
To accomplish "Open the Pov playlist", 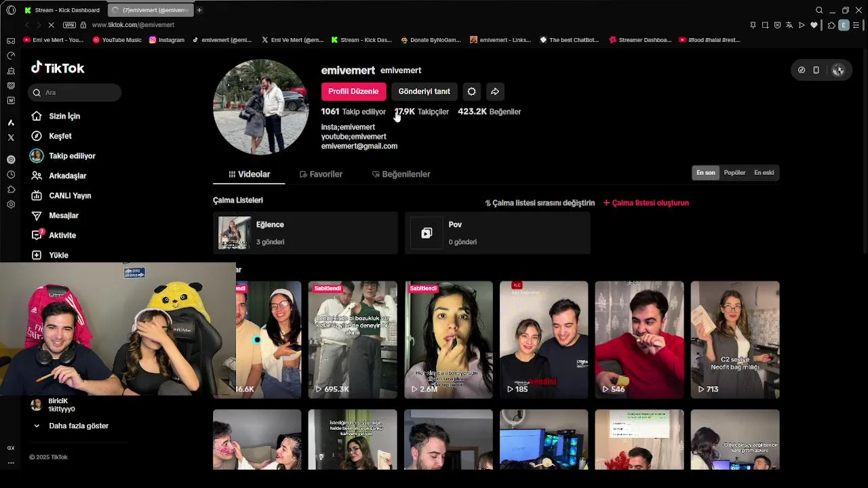I will click(x=497, y=233).
